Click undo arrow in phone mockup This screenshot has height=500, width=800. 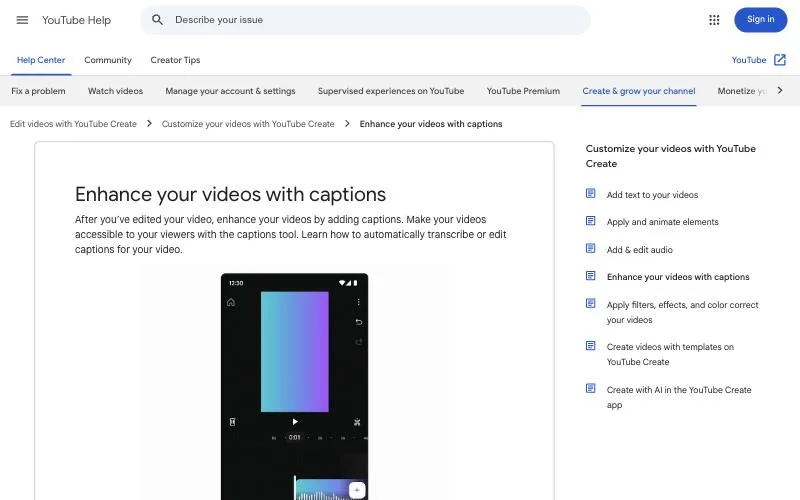(x=359, y=322)
